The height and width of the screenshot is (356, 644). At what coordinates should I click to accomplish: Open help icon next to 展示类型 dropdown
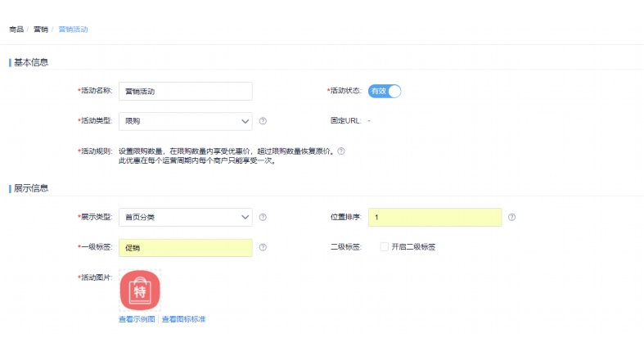263,217
